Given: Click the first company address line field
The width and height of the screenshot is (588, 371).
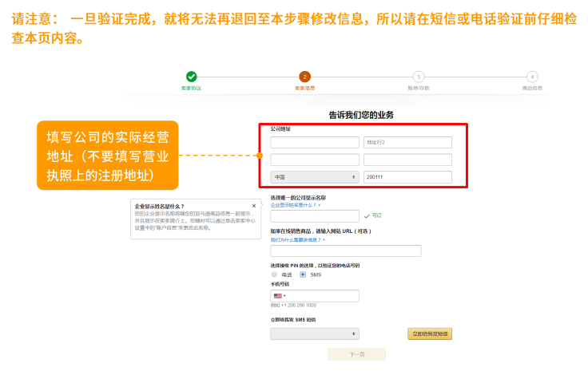Looking at the screenshot, I should pyautogui.click(x=315, y=143).
